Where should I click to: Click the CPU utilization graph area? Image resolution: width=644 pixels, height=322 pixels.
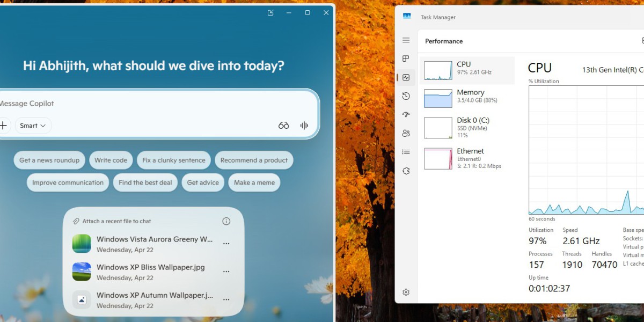point(586,150)
